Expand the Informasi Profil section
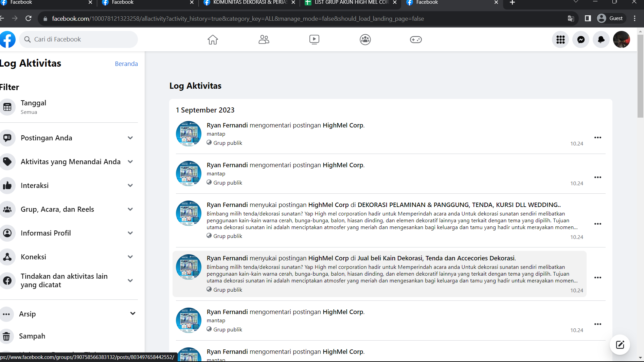 [130, 233]
